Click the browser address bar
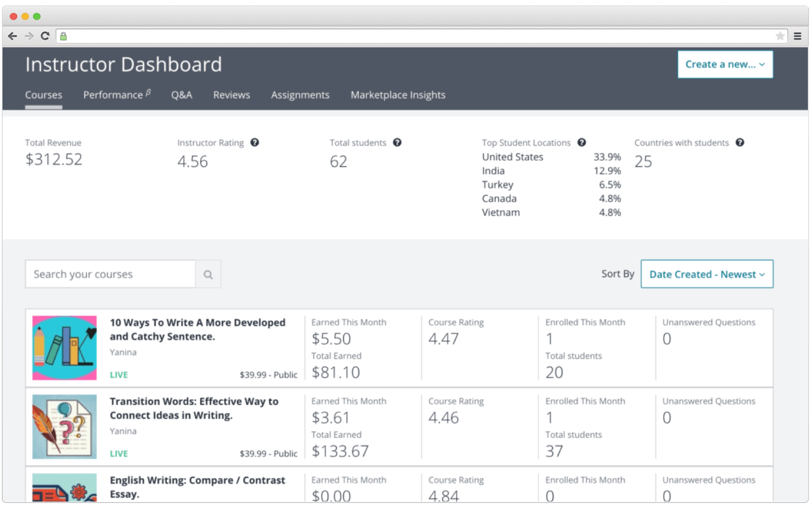The image size is (812, 508). coord(421,36)
